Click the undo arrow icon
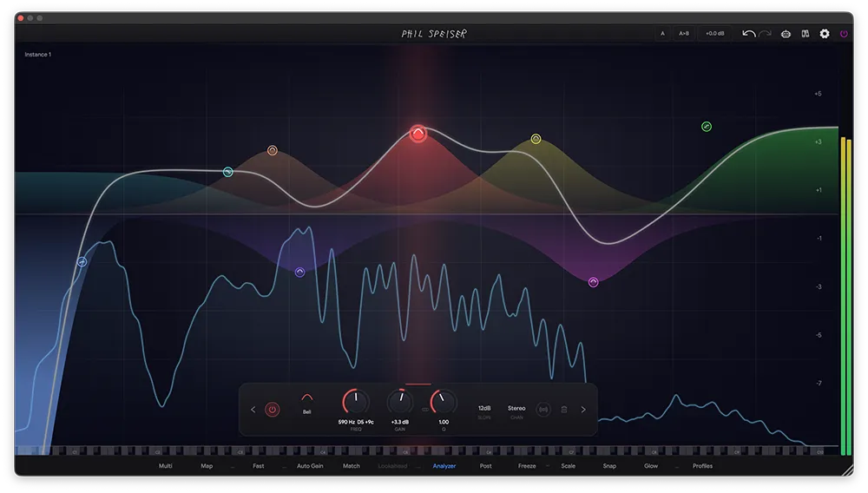868x493 pixels. [x=748, y=34]
